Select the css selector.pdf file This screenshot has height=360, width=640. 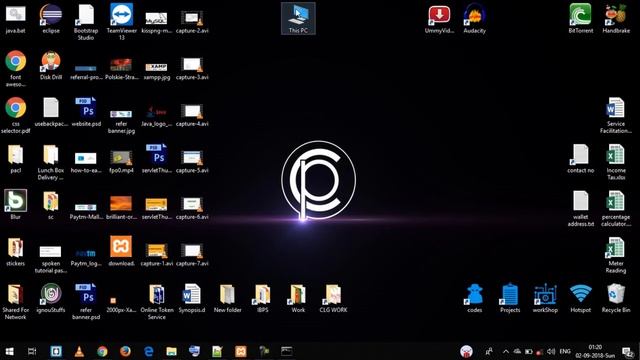coord(16,115)
